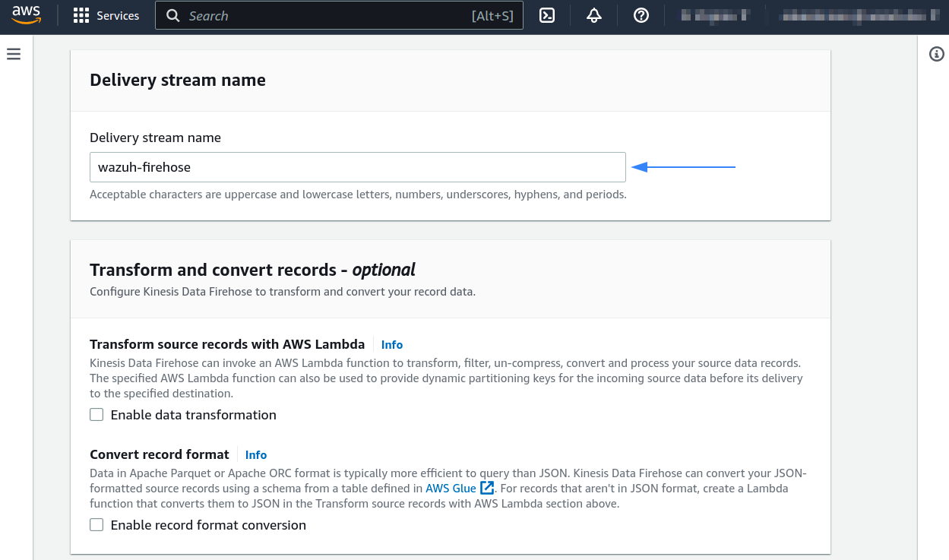Click the 'Enable record format conversion' label text

pos(208,525)
